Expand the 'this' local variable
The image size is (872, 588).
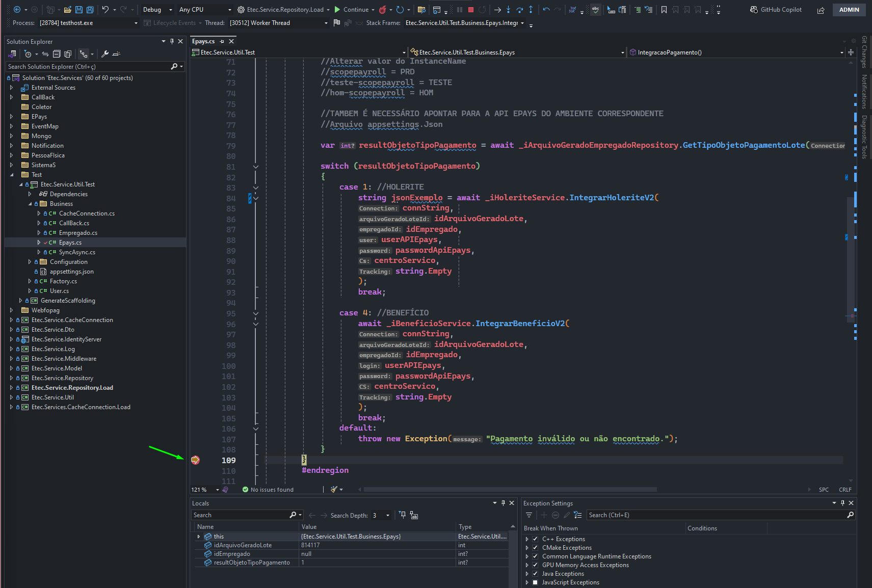[199, 537]
